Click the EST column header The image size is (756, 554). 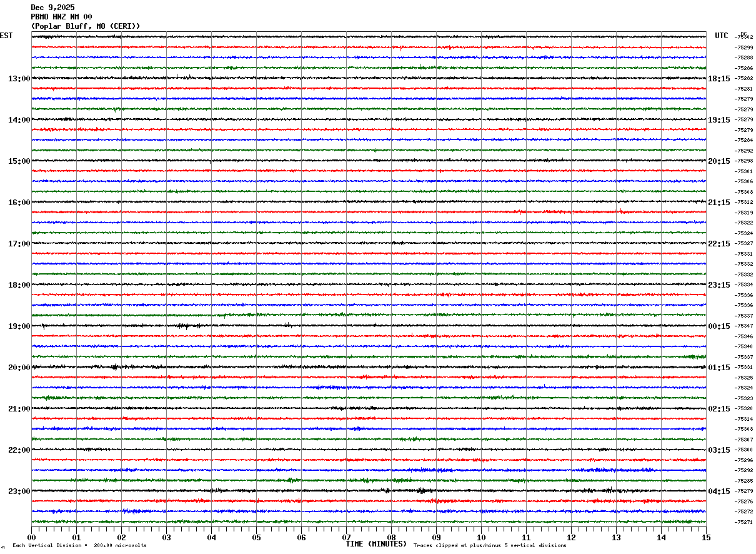point(6,36)
